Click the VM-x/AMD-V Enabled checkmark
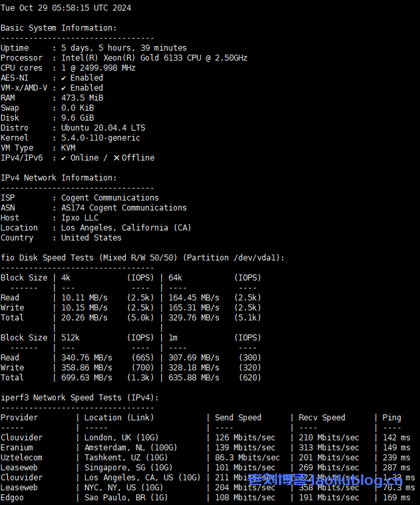The image size is (420, 505). click(x=64, y=88)
